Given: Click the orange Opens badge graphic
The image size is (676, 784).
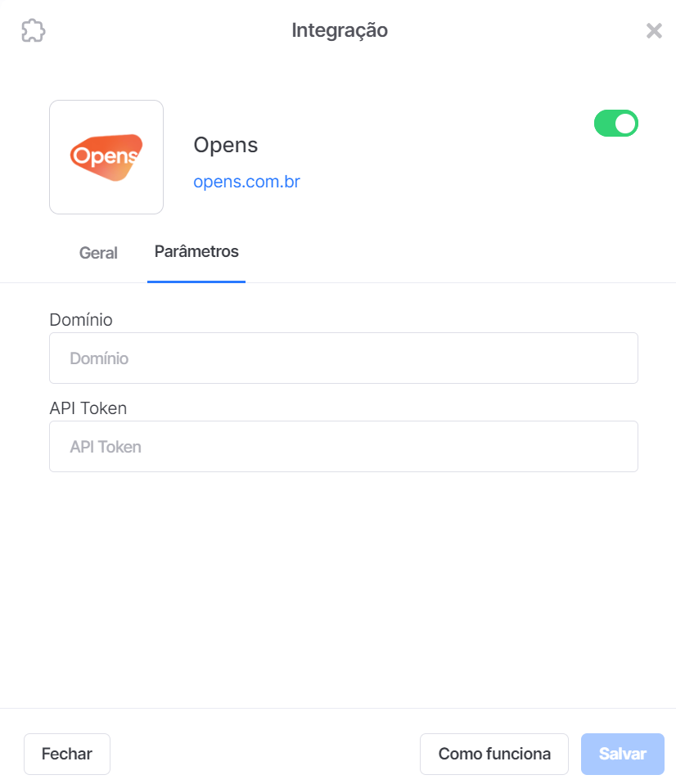Looking at the screenshot, I should [x=106, y=157].
